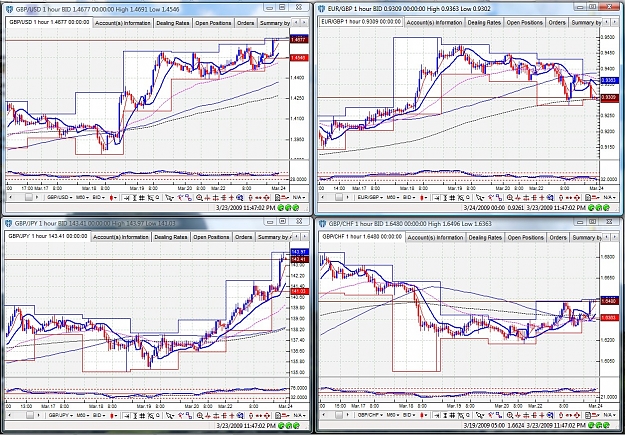The image size is (625, 435).
Task: Switch to Orders tab in EUR/GBP window
Action: coord(557,23)
